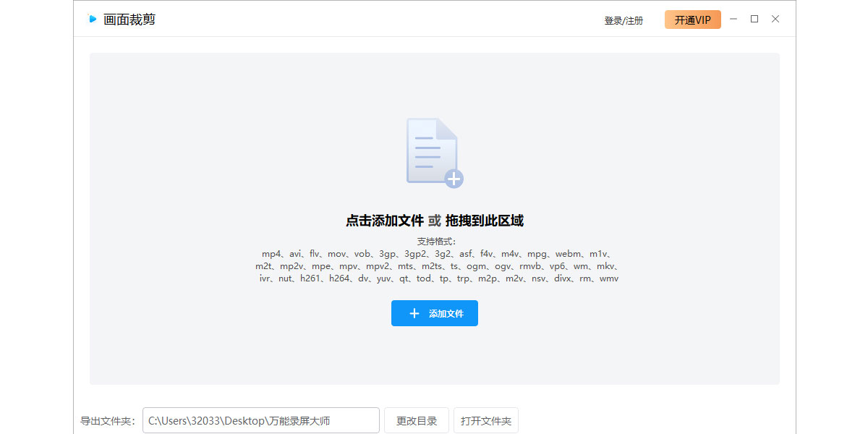Click the export folder path input field
Screen dimensions: 868x434
261,420
